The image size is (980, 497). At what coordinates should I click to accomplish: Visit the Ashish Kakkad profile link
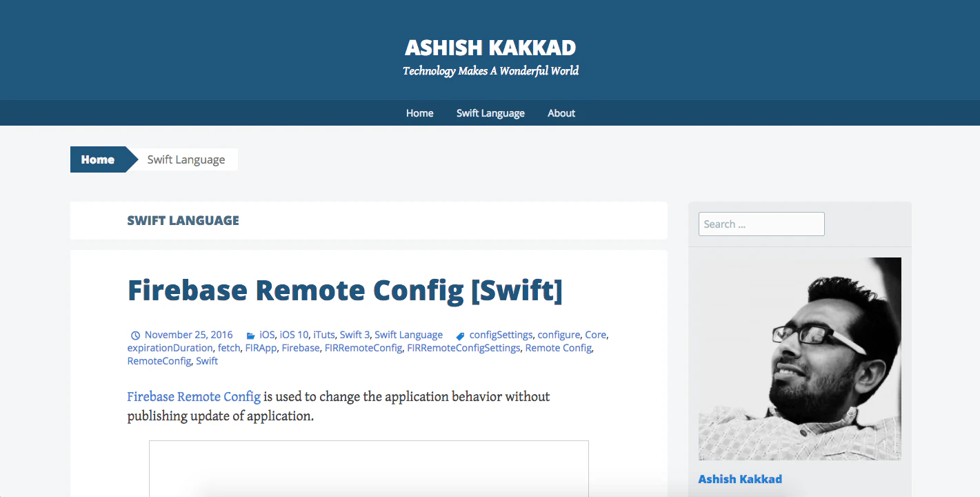pyautogui.click(x=740, y=478)
